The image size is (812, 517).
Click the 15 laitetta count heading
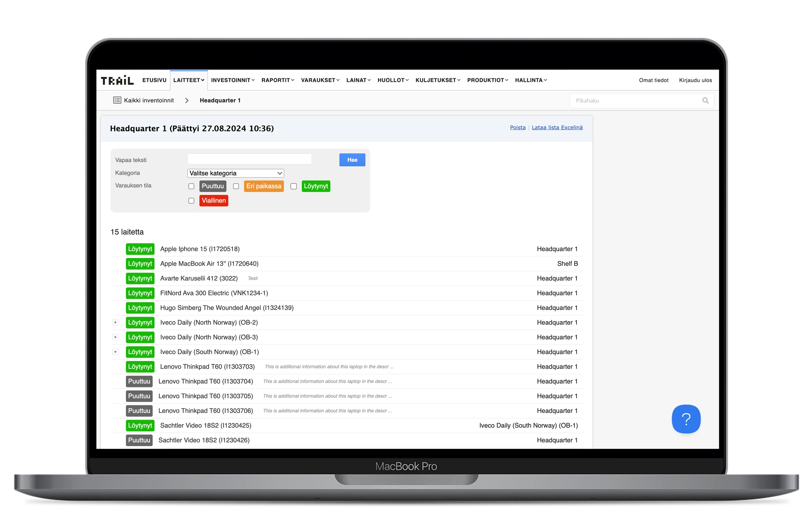click(x=127, y=232)
